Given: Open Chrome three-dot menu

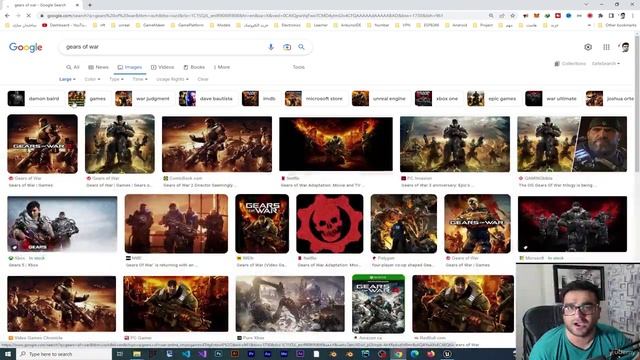Looking at the screenshot, I should [x=633, y=16].
